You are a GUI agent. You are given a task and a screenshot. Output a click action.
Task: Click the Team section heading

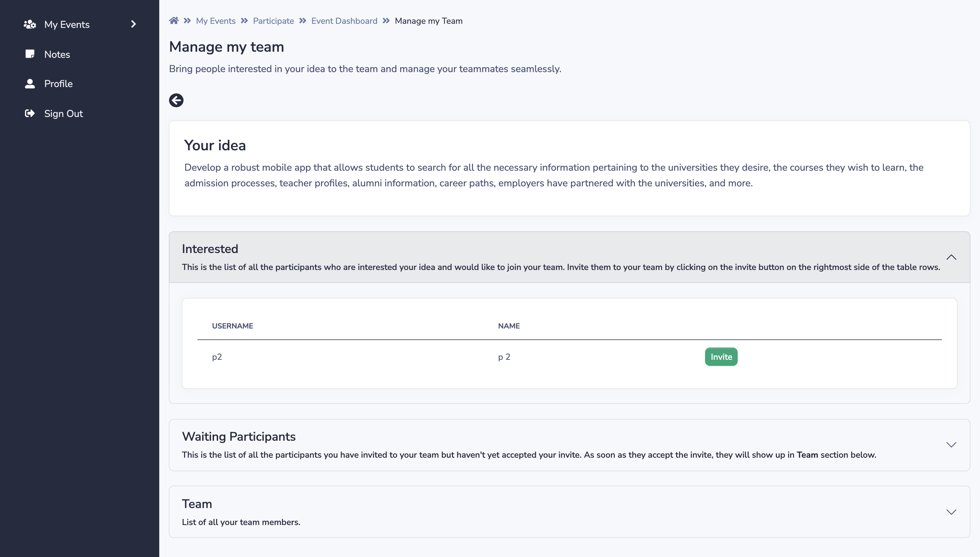(197, 504)
